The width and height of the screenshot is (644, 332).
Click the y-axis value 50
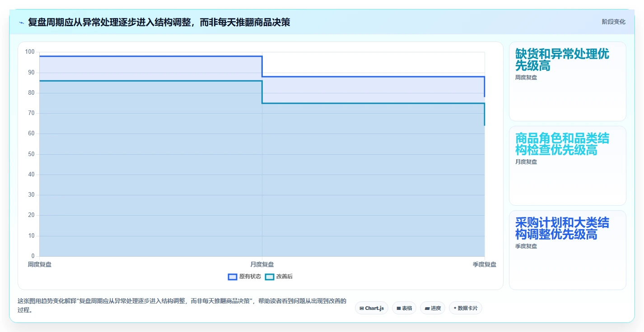pyautogui.click(x=31, y=154)
